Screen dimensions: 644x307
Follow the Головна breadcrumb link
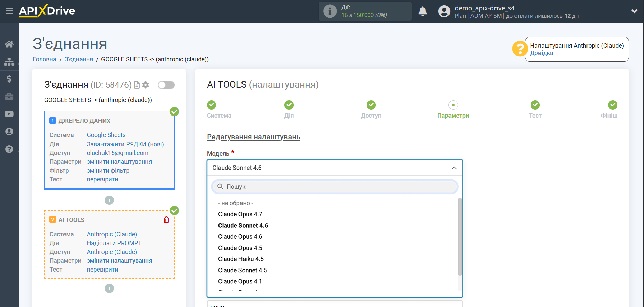click(x=45, y=59)
